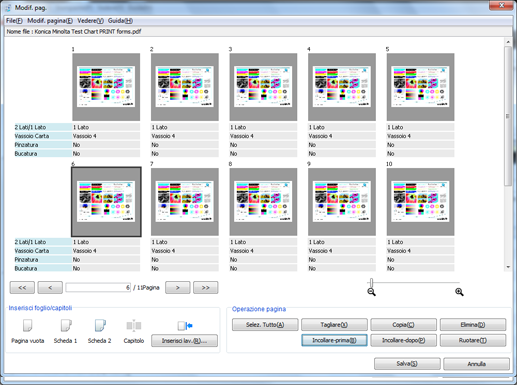517x385 pixels.
Task: Click 'Bucatura' label in first row
Action: pyautogui.click(x=43, y=154)
